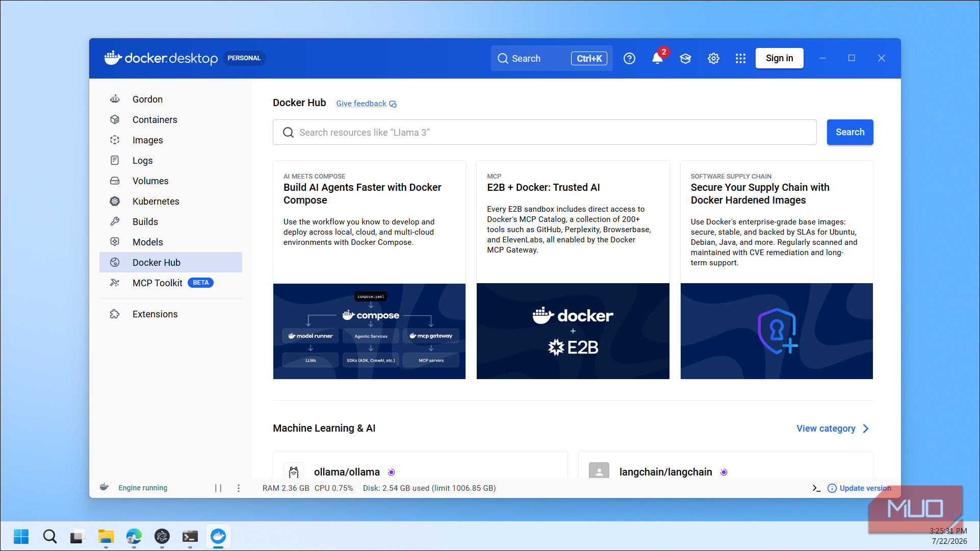Open Settings gear icon in header
The height and width of the screenshot is (551, 980).
(x=713, y=58)
